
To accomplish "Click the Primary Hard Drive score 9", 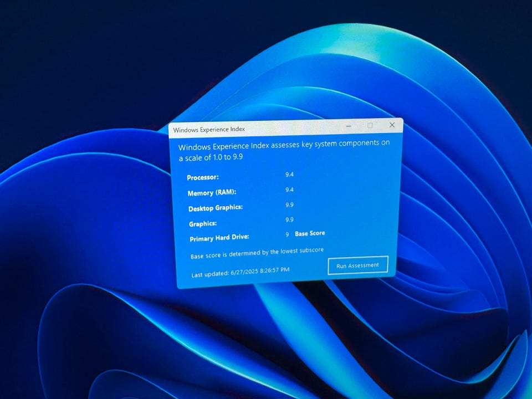I will (x=288, y=234).
